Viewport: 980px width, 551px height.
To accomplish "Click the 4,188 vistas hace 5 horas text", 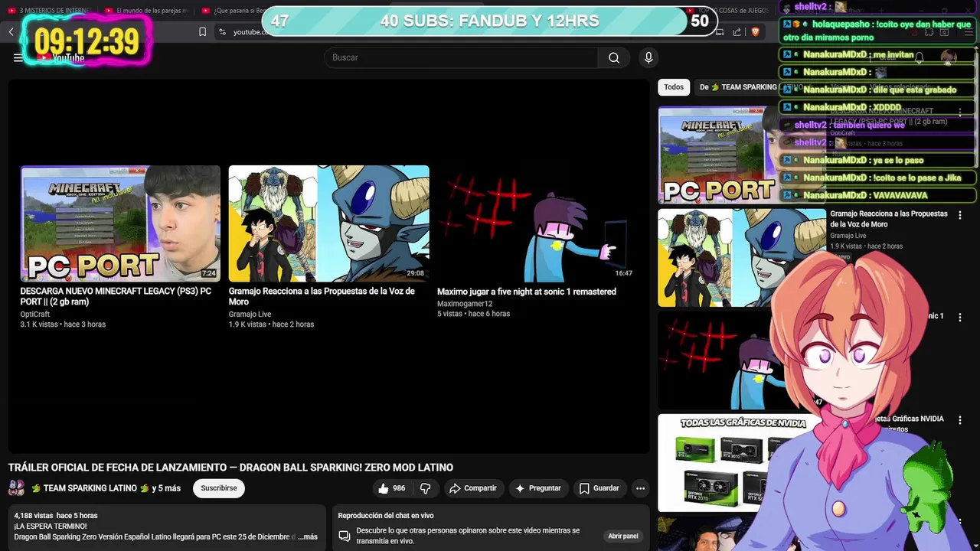I will click(x=56, y=516).
